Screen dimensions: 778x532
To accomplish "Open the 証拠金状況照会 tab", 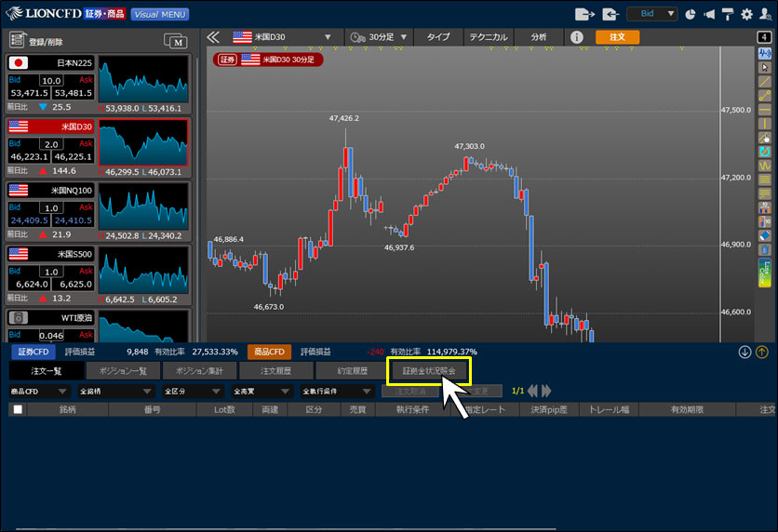I will pos(429,370).
